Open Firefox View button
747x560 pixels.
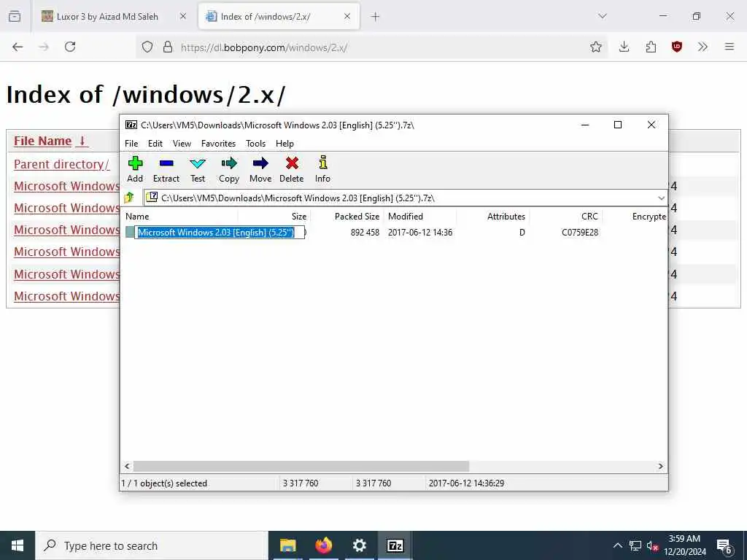(15, 16)
